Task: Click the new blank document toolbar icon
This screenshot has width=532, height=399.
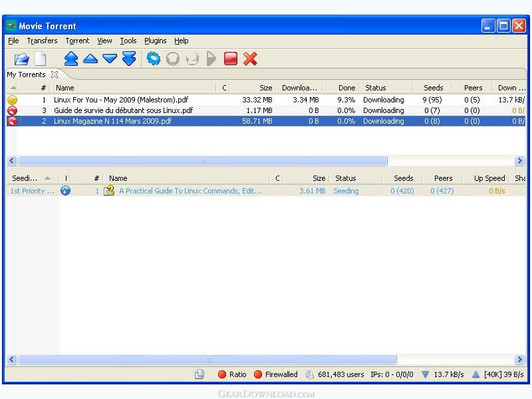Action: 41,59
